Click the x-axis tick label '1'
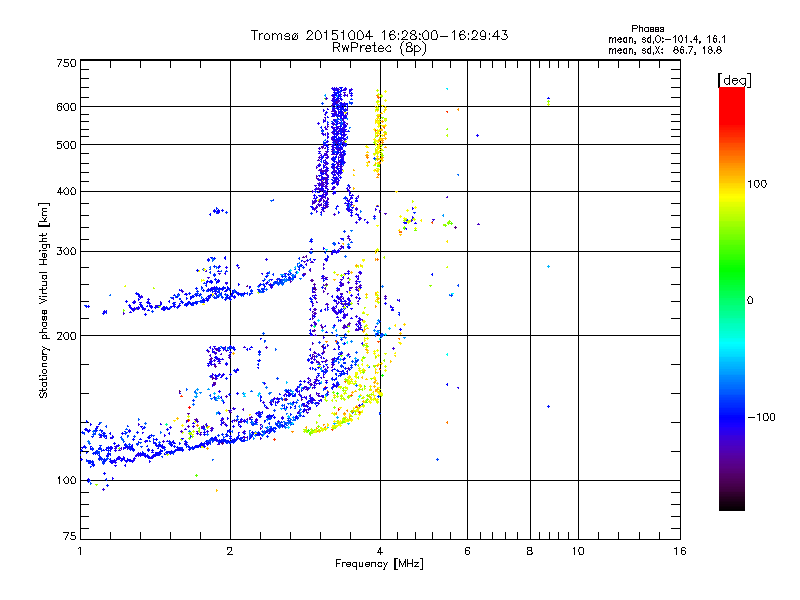This screenshot has height=600, width=800. pyautogui.click(x=80, y=551)
